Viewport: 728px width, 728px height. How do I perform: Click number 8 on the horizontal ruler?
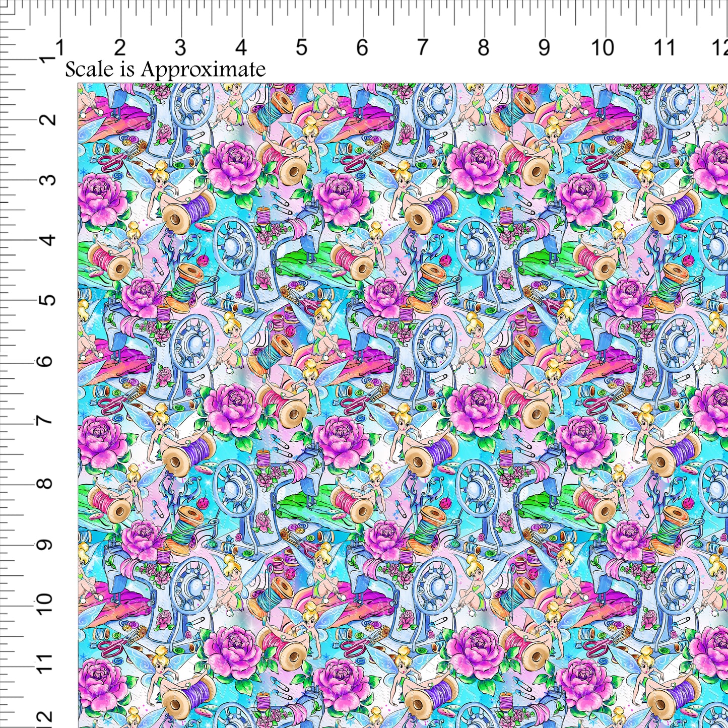[483, 48]
